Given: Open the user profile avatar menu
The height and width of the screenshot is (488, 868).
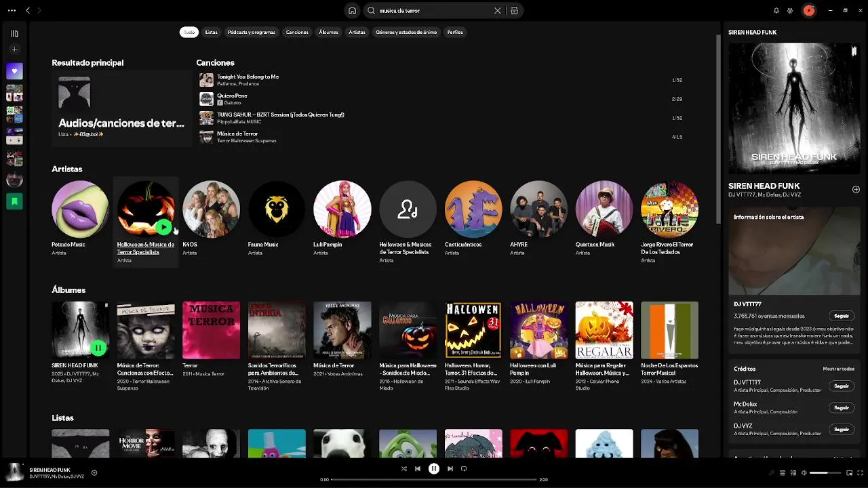Looking at the screenshot, I should click(x=808, y=10).
